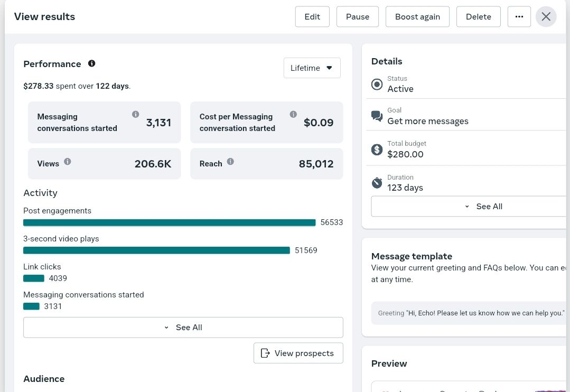Pause the ad with Pause button
The height and width of the screenshot is (392, 570).
click(x=358, y=17)
